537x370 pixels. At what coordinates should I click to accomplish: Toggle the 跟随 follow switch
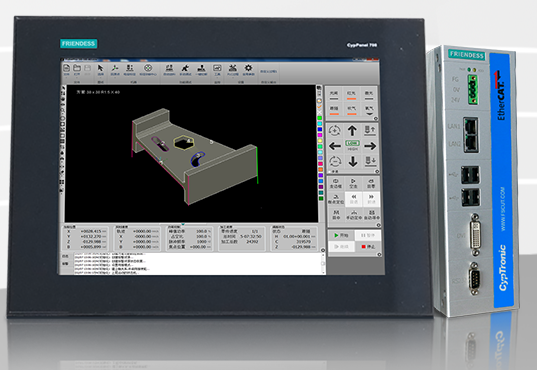click(x=334, y=110)
